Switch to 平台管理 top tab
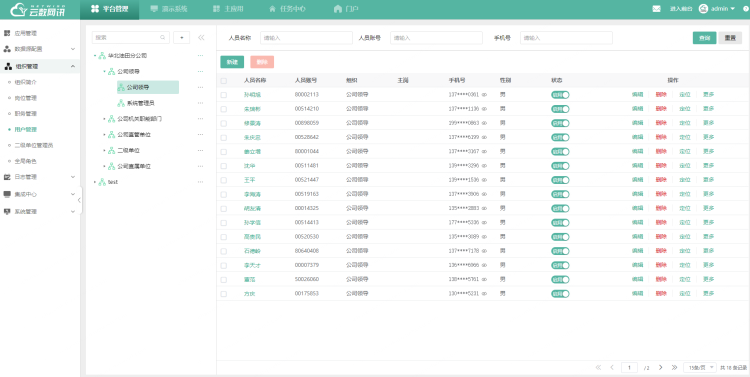Viewport: 750px width, 377px height. tap(110, 10)
